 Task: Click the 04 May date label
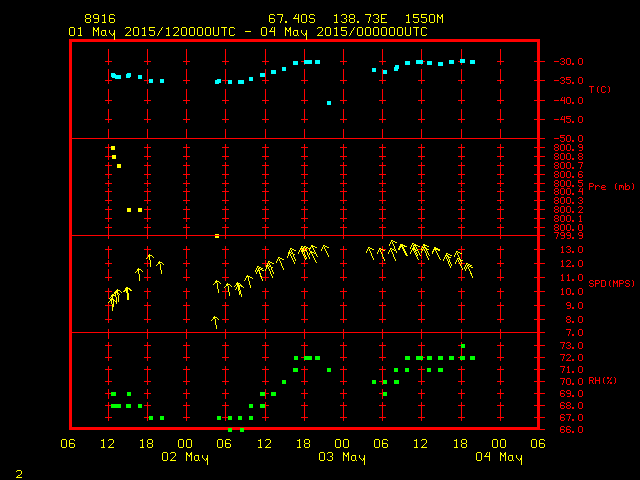click(498, 457)
